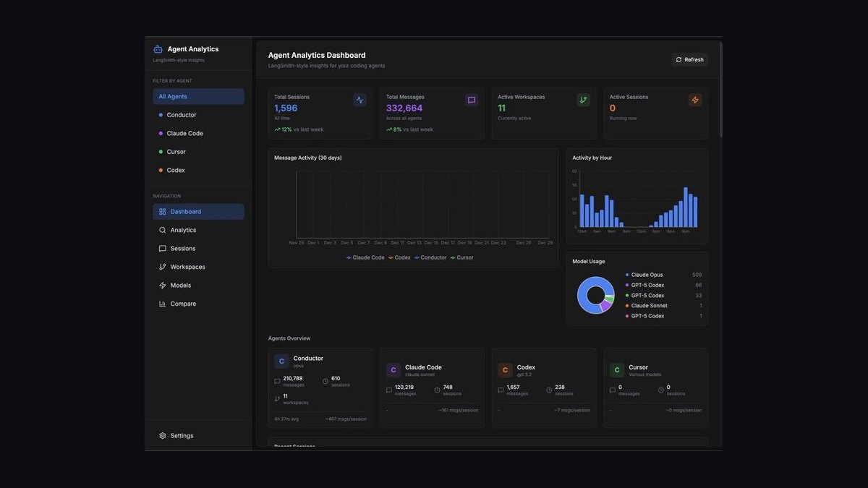This screenshot has width=868, height=488.
Task: Toggle Cursor series in chart legend
Action: point(461,257)
